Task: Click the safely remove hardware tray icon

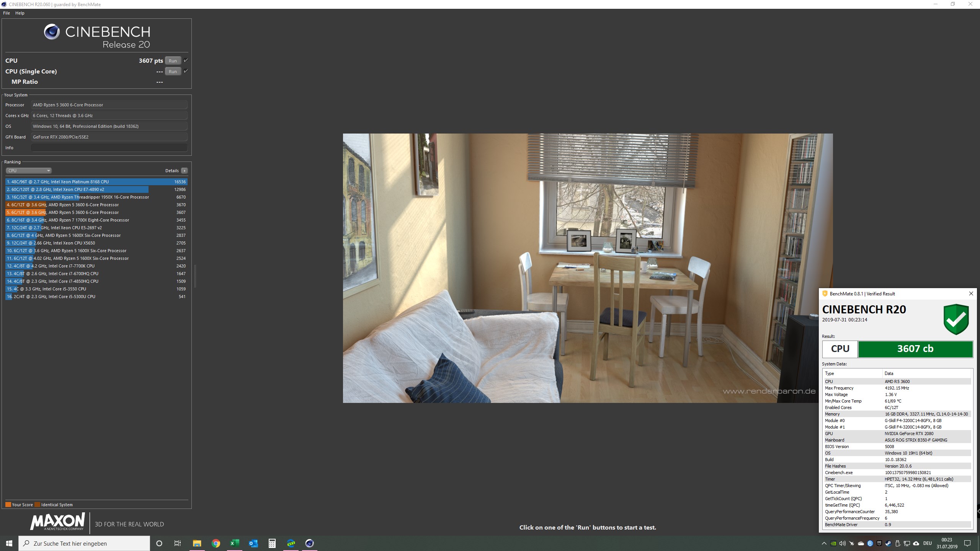Action: (x=898, y=543)
